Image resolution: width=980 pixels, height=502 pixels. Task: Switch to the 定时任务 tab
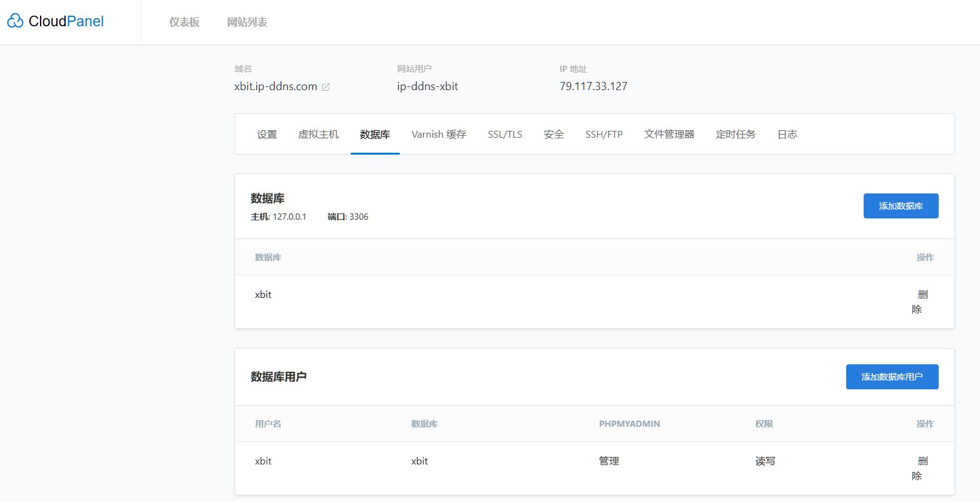click(x=736, y=134)
